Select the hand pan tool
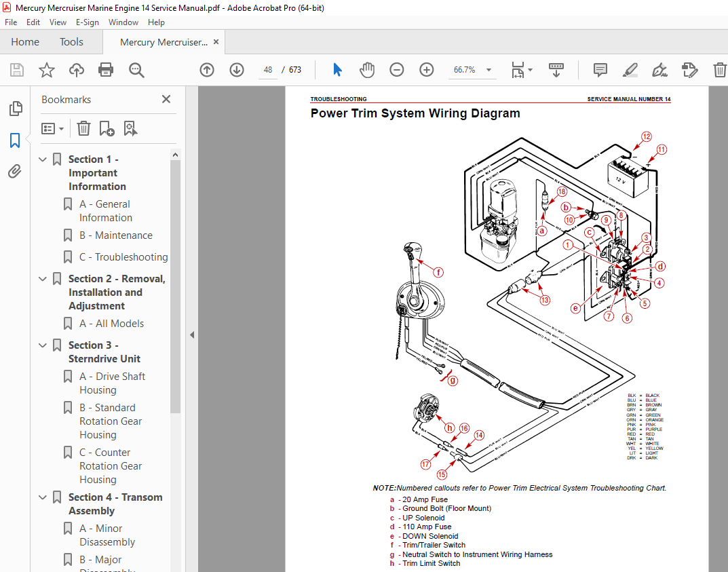The image size is (728, 572). click(367, 70)
